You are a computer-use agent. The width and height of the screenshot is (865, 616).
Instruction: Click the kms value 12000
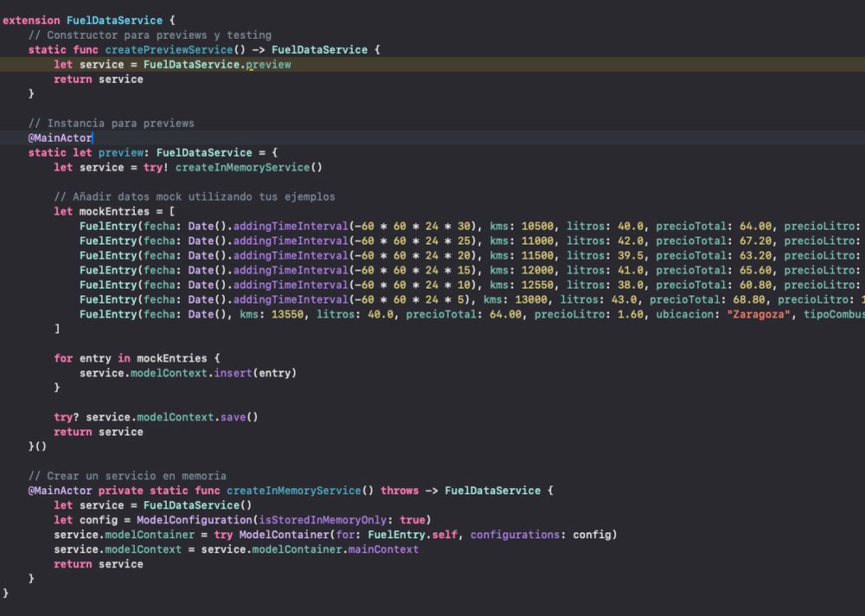click(537, 271)
